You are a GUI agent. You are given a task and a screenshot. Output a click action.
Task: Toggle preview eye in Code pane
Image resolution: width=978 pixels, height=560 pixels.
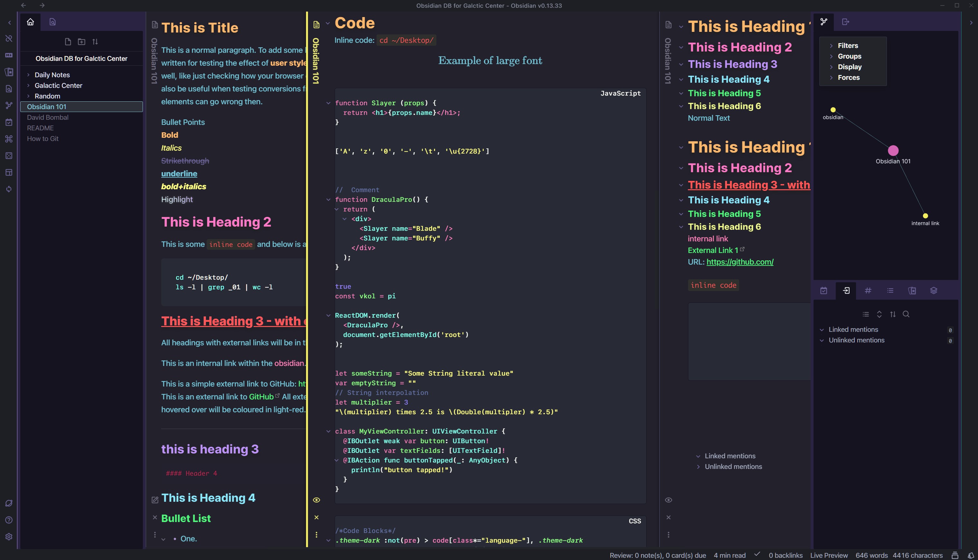pyautogui.click(x=317, y=500)
